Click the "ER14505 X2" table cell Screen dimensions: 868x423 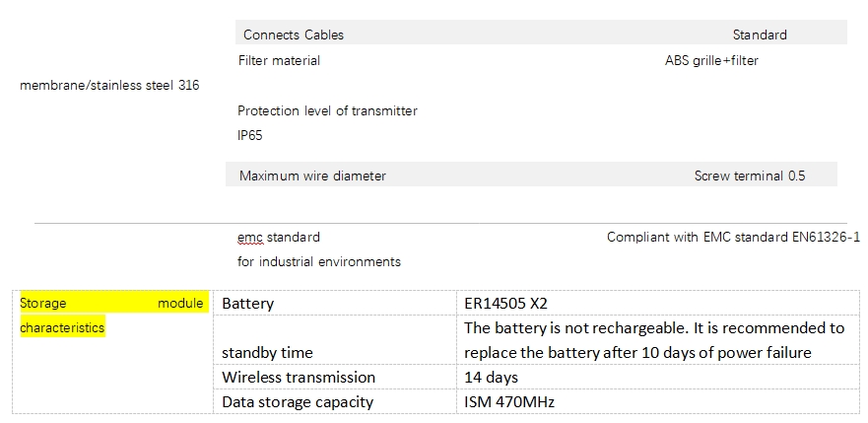505,304
